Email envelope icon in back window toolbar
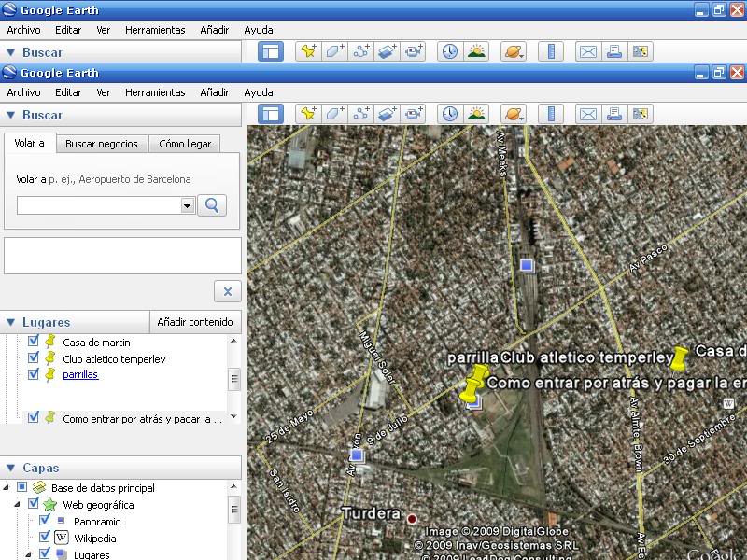The image size is (747, 560). coord(588,51)
